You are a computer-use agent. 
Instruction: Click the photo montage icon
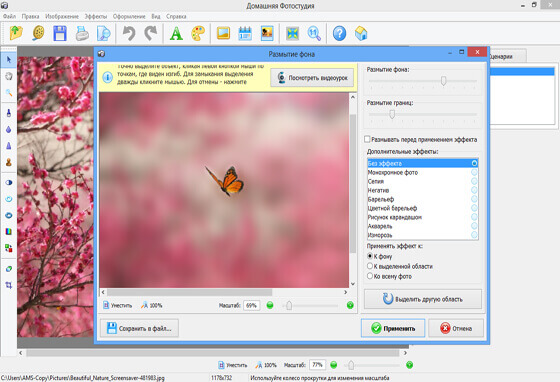[267, 33]
